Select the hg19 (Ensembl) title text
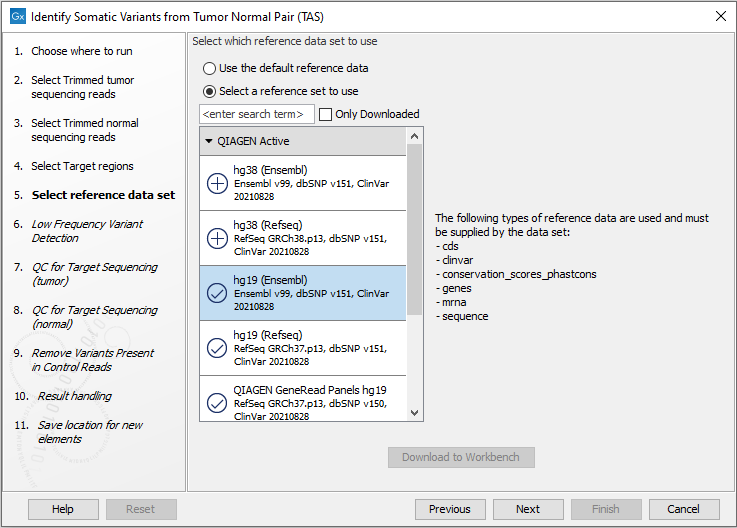Image resolution: width=737 pixels, height=528 pixels. (270, 280)
